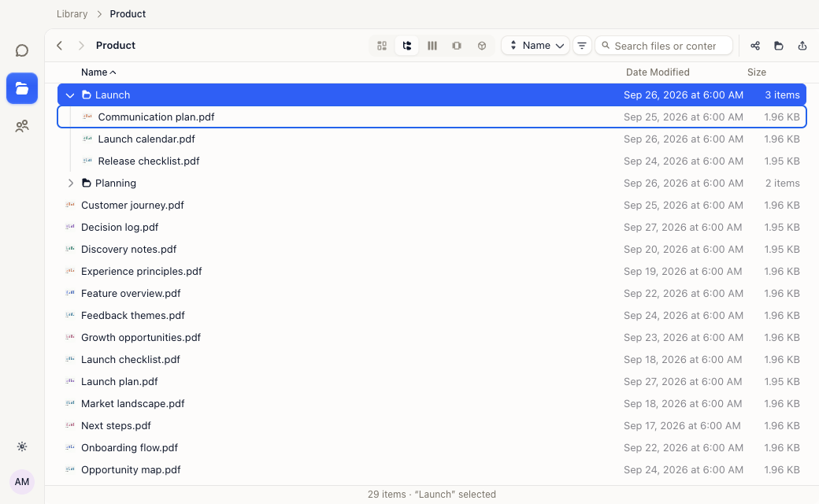The image size is (819, 504).
Task: Select Opportunity map.pdf
Action: [x=432, y=470]
